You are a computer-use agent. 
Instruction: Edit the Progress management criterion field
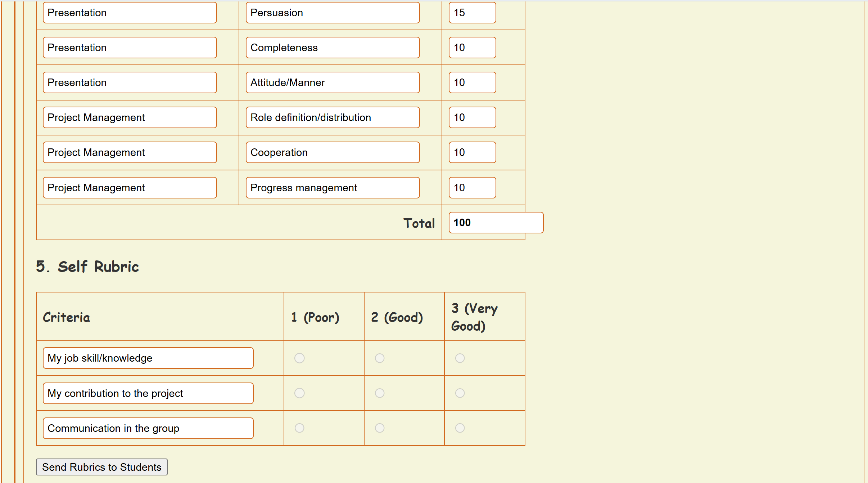tap(333, 188)
